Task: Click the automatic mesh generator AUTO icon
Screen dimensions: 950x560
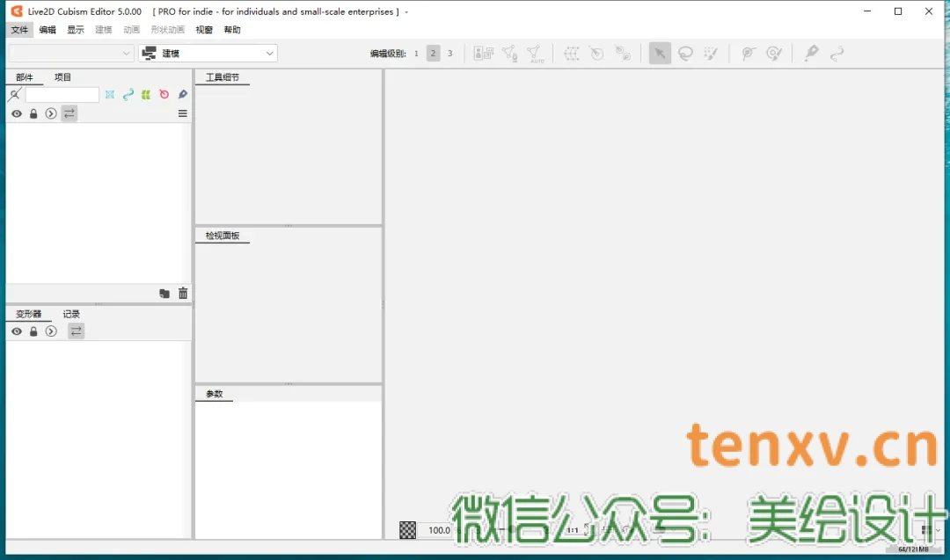Action: click(536, 54)
